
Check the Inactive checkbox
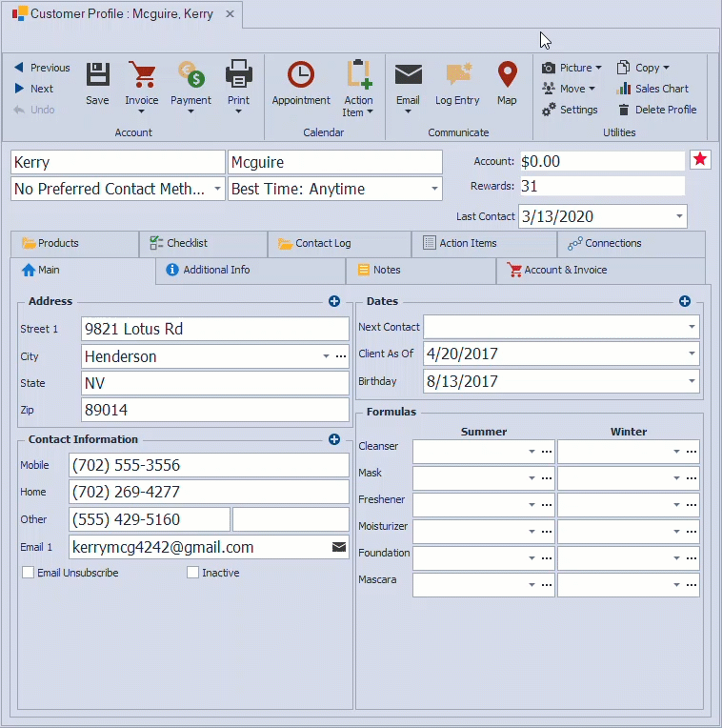tap(192, 573)
